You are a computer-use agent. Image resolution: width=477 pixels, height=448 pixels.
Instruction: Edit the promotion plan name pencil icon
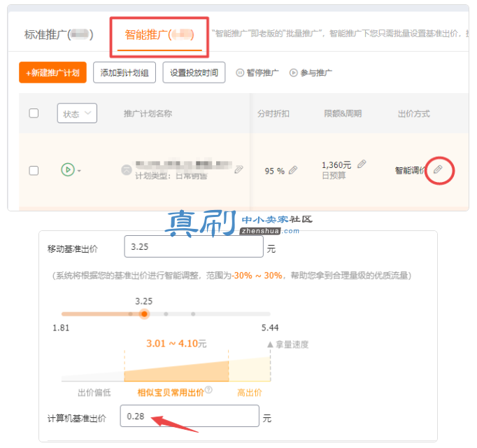tap(239, 169)
